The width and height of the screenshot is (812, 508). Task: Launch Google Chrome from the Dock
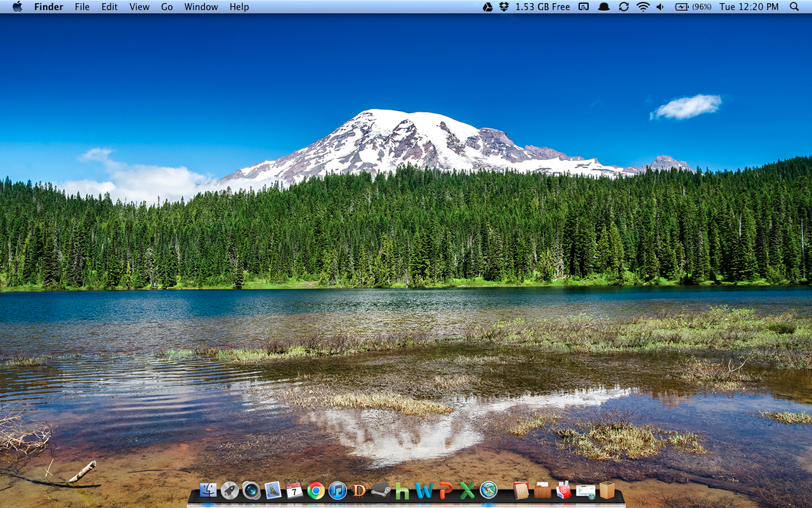pos(316,490)
